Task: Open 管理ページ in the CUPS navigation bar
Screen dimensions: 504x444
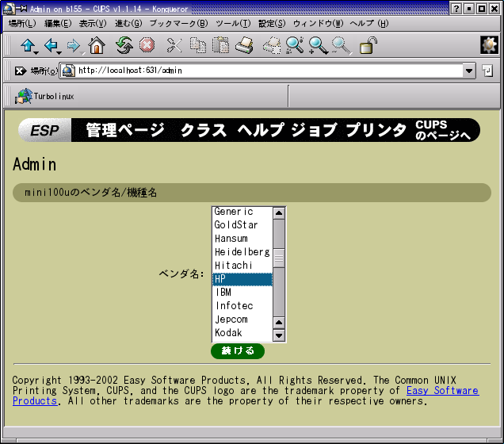Action: (x=125, y=130)
